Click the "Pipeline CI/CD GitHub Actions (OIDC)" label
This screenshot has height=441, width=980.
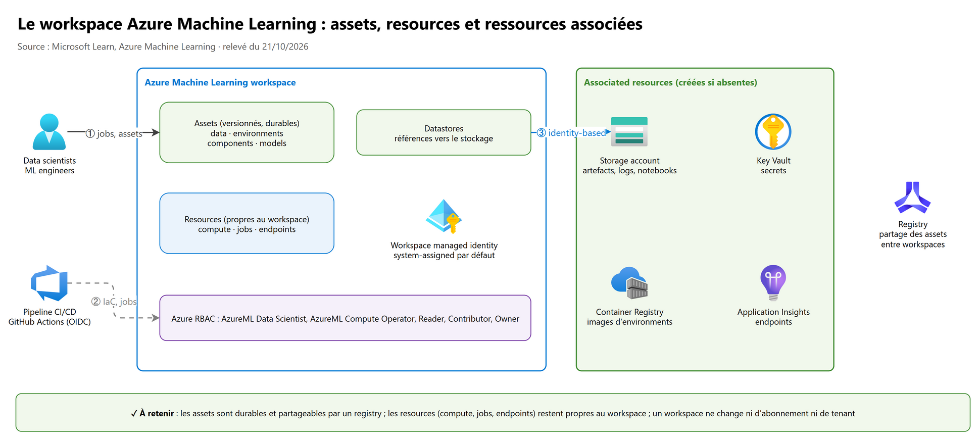[50, 317]
